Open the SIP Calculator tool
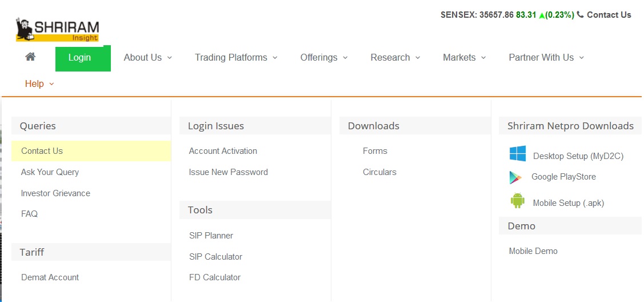This screenshot has width=644, height=302. 215,257
